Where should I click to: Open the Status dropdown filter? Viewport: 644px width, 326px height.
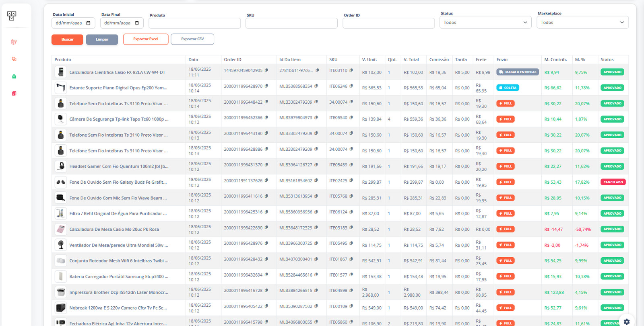pos(485,23)
